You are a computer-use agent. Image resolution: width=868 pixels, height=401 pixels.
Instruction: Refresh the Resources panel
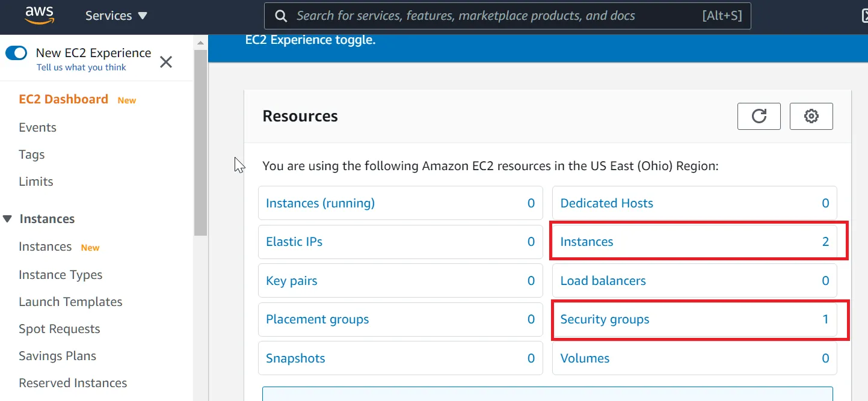click(x=759, y=116)
